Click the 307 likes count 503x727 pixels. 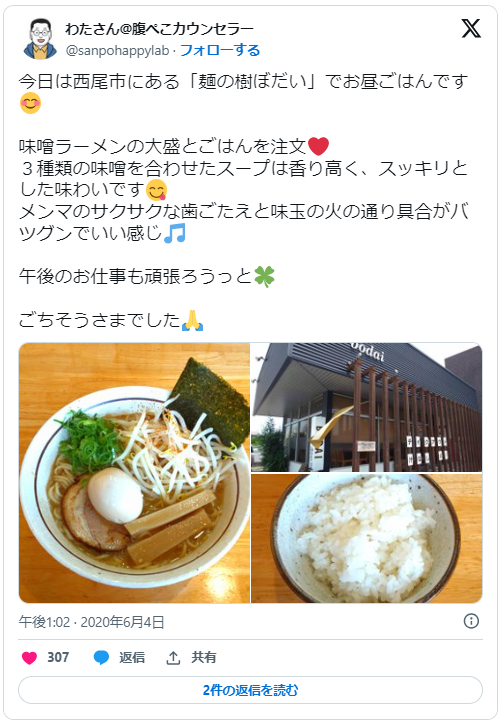(x=58, y=657)
